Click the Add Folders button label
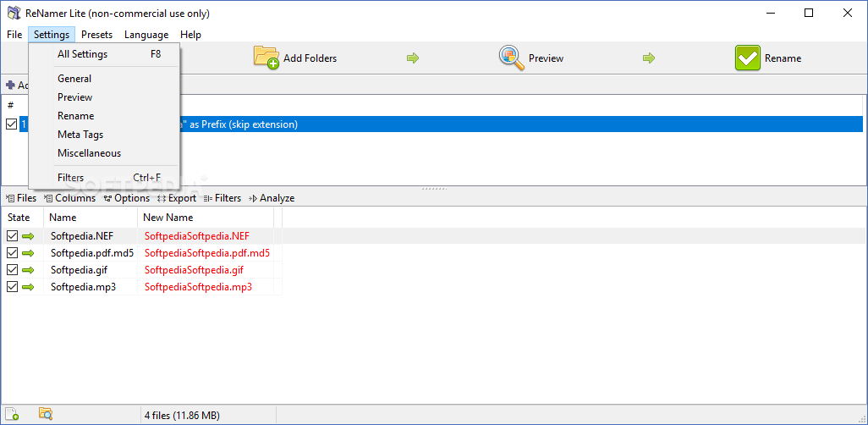The height and width of the screenshot is (425, 868). (310, 58)
